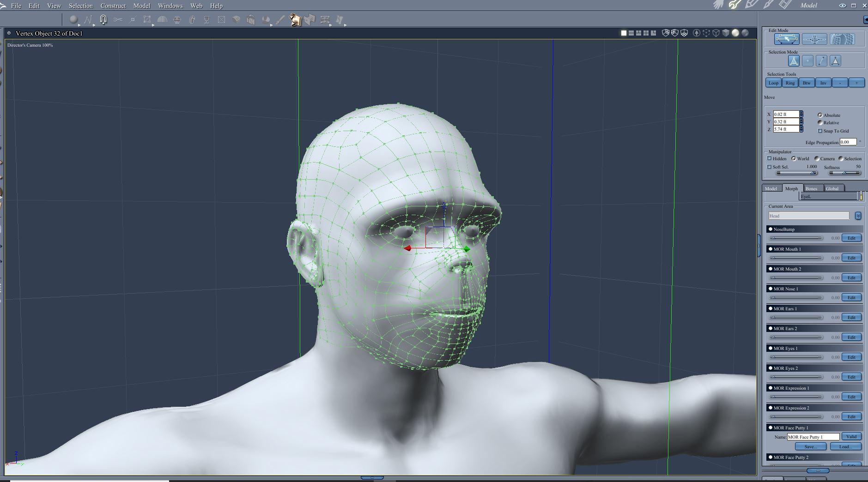Select the UV mapping edit mode
This screenshot has height=482, width=868.
[842, 39]
